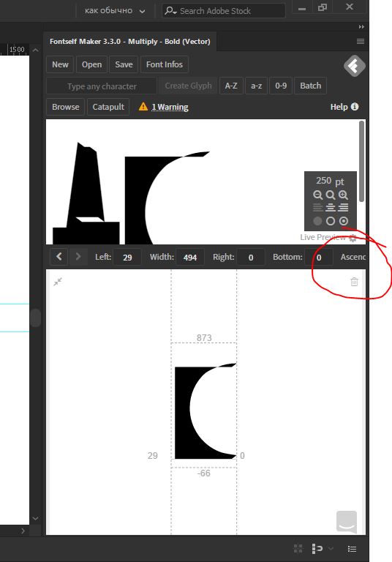Viewport: 392px width, 562px height.
Task: Open the chat support bubble
Action: point(347,522)
